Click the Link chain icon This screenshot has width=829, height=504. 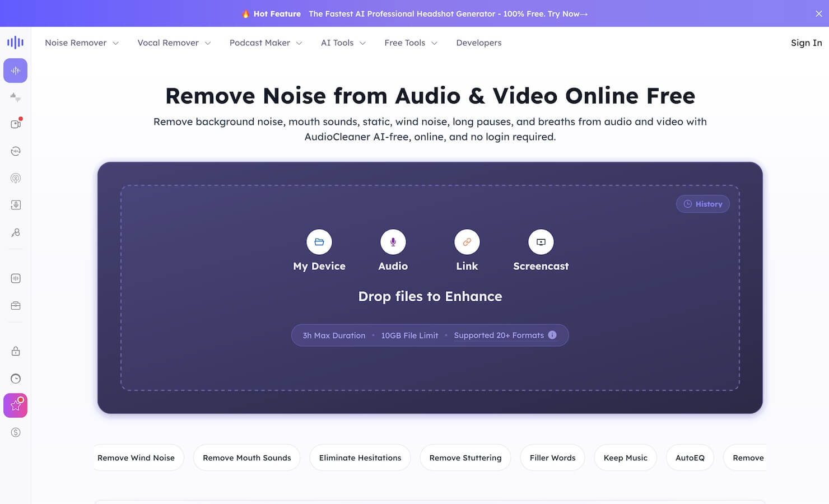tap(467, 242)
